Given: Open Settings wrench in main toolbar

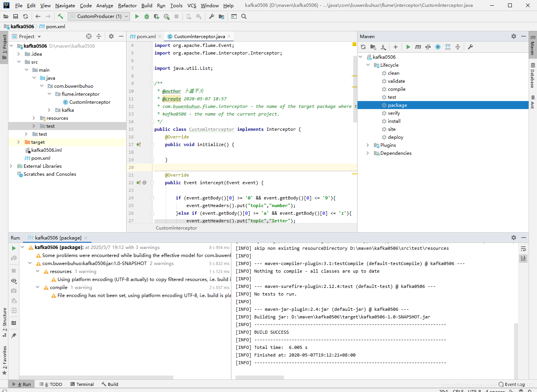Looking at the screenshot, I should click(212, 16).
